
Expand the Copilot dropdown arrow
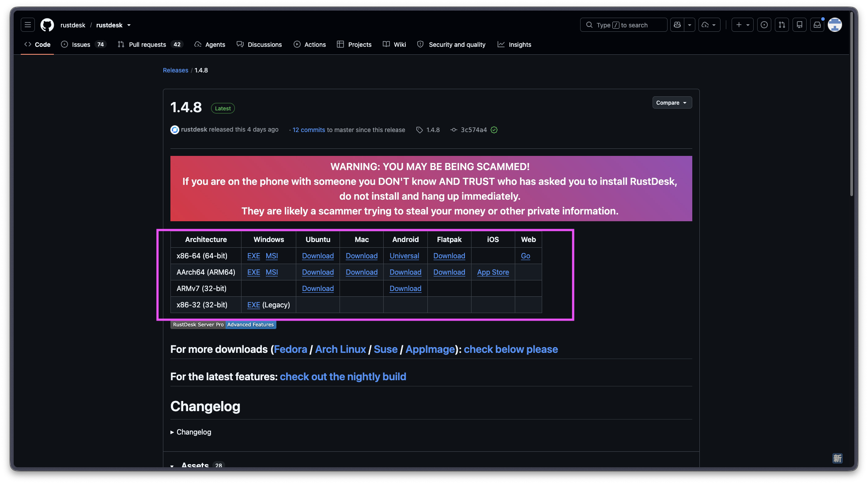pyautogui.click(x=690, y=25)
